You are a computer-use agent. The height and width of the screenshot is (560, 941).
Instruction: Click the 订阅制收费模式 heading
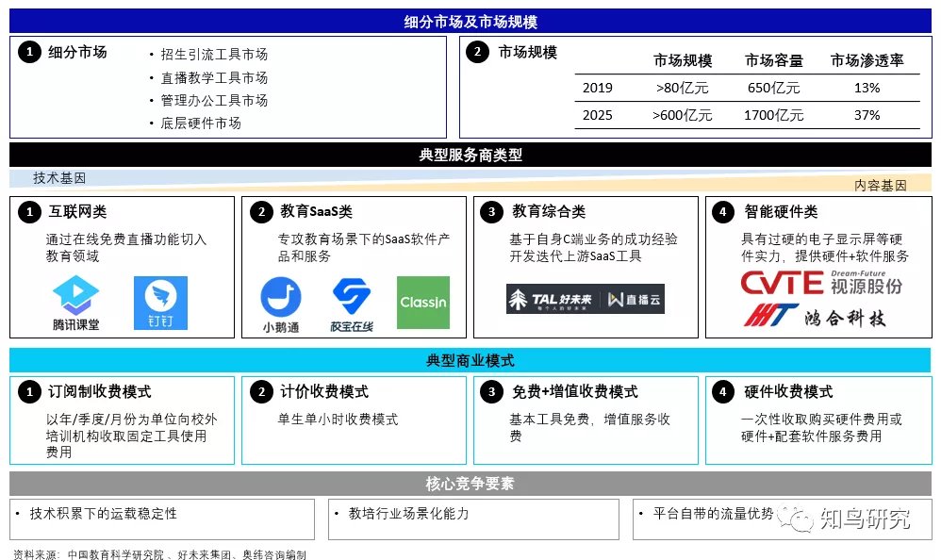pos(99,391)
